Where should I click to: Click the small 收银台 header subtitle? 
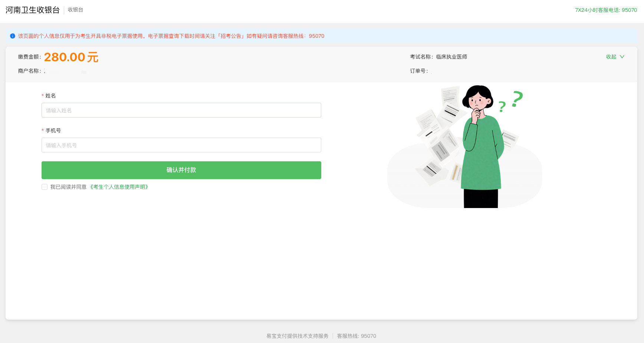pos(75,10)
